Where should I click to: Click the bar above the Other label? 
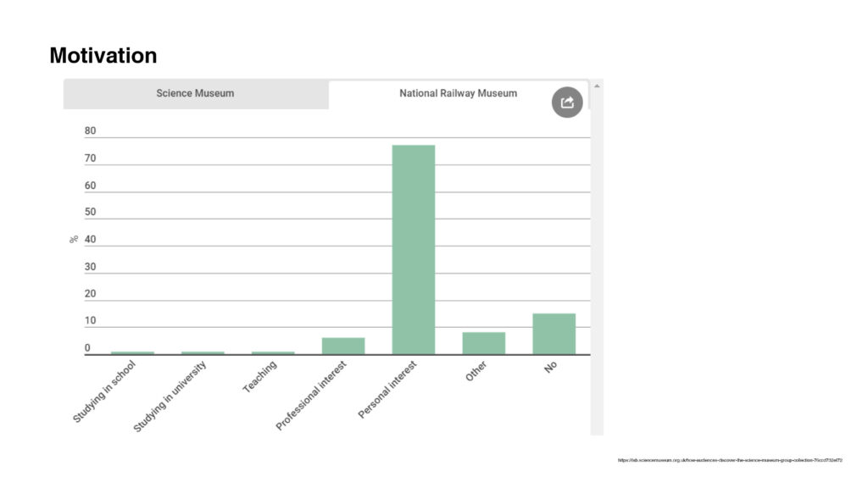pyautogui.click(x=484, y=343)
